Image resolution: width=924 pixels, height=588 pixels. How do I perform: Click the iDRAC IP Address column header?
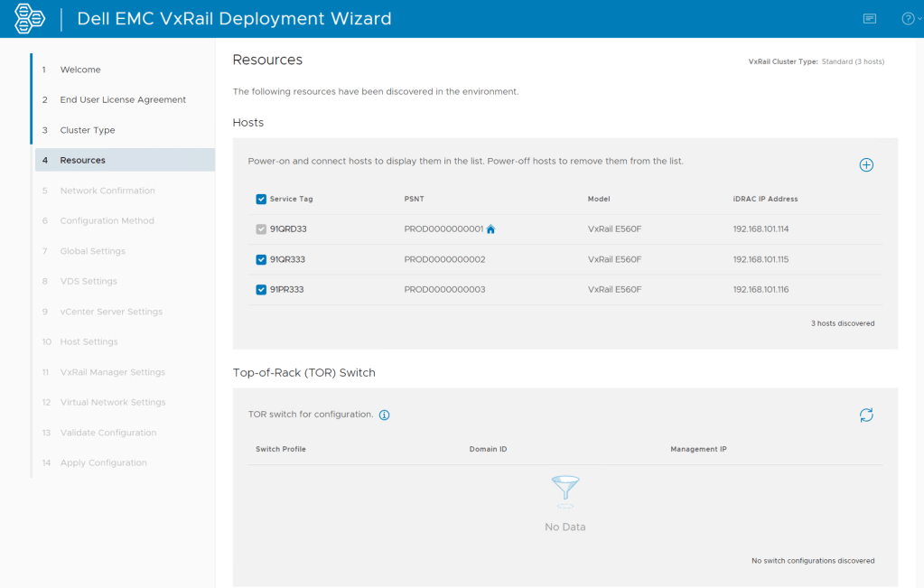[765, 199]
